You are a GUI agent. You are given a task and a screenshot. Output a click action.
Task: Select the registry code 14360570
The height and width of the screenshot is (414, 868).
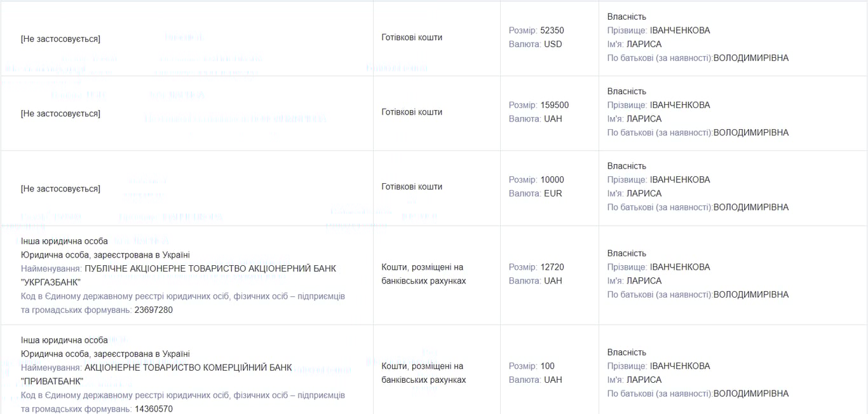tap(154, 409)
